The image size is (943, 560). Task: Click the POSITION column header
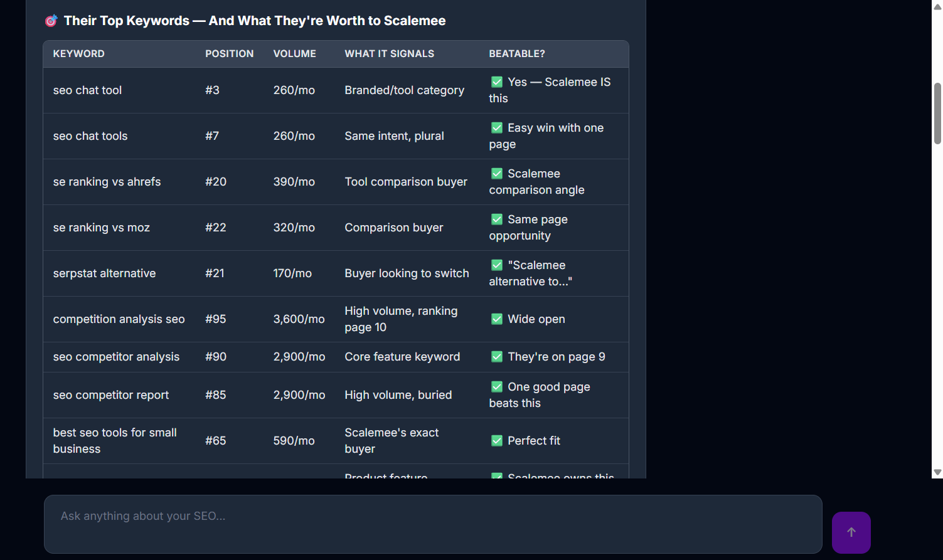click(x=230, y=54)
